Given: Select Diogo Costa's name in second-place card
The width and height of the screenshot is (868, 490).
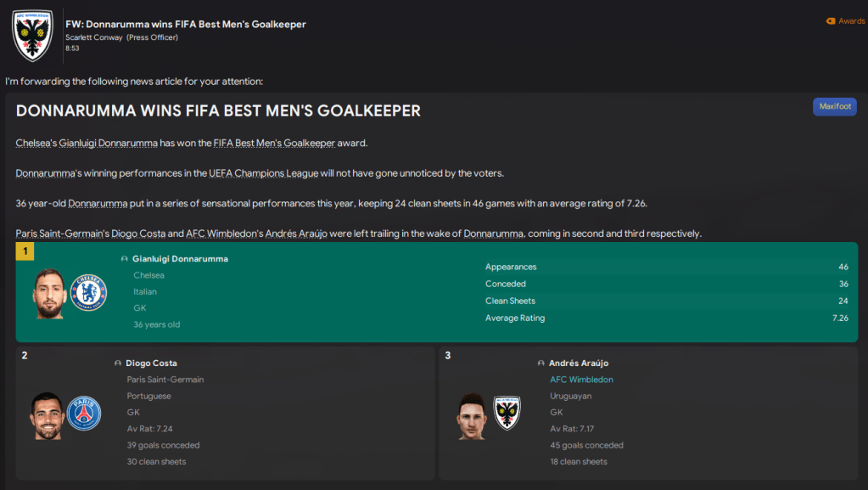Looking at the screenshot, I should tap(151, 363).
